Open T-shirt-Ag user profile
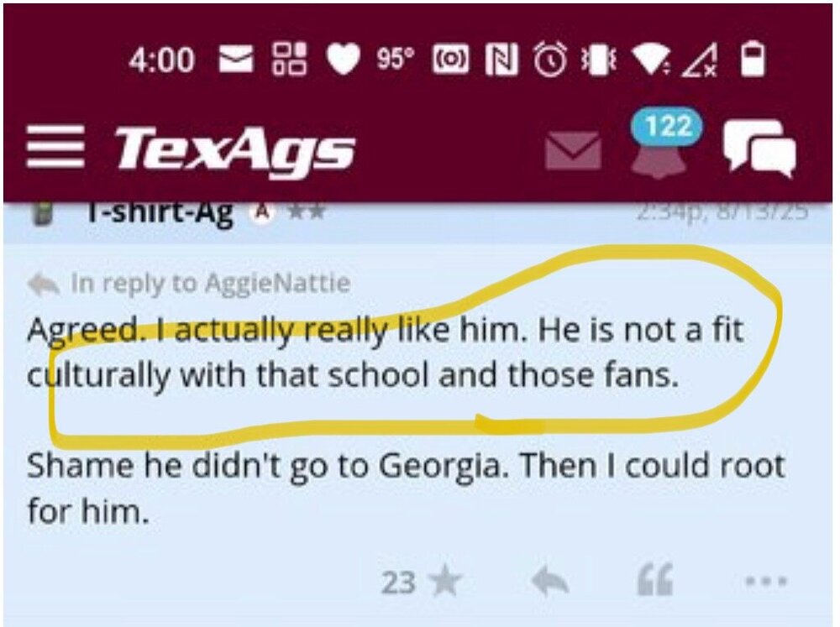The width and height of the screenshot is (840, 627). [x=158, y=212]
